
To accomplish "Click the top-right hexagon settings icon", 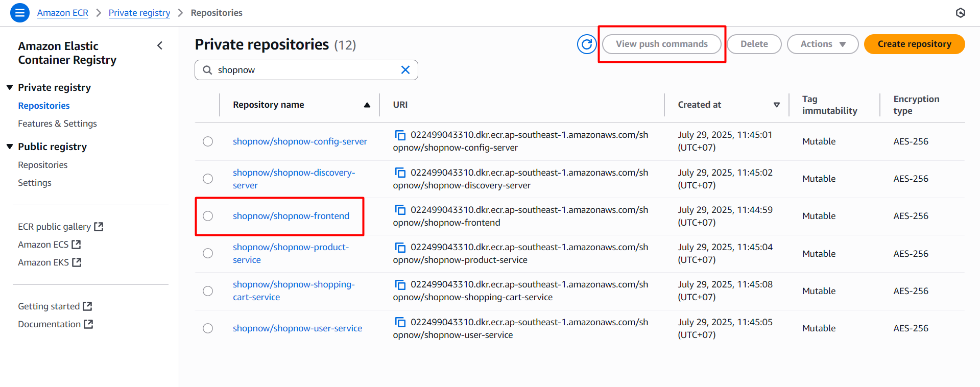I will point(960,13).
